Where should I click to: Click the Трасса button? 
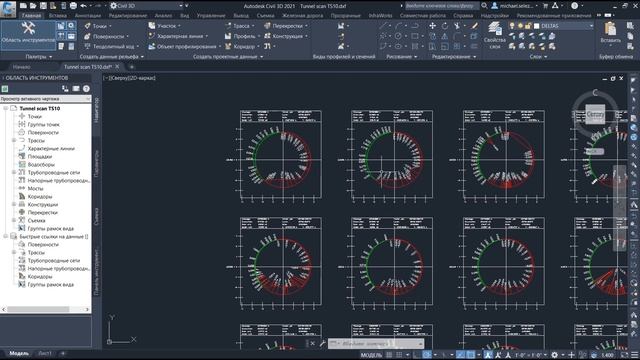click(240, 26)
